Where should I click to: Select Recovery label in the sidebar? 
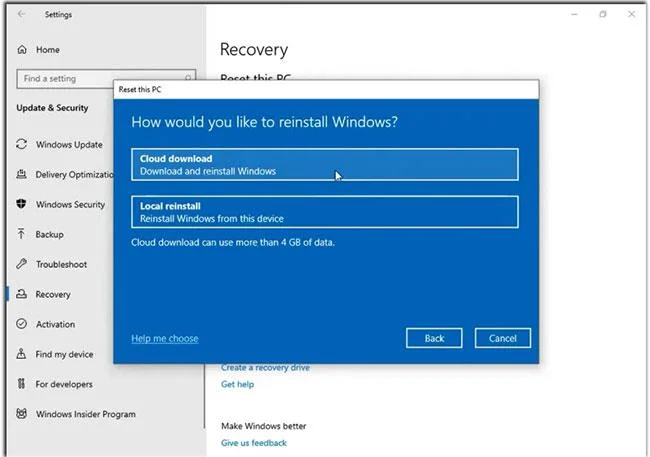53,294
